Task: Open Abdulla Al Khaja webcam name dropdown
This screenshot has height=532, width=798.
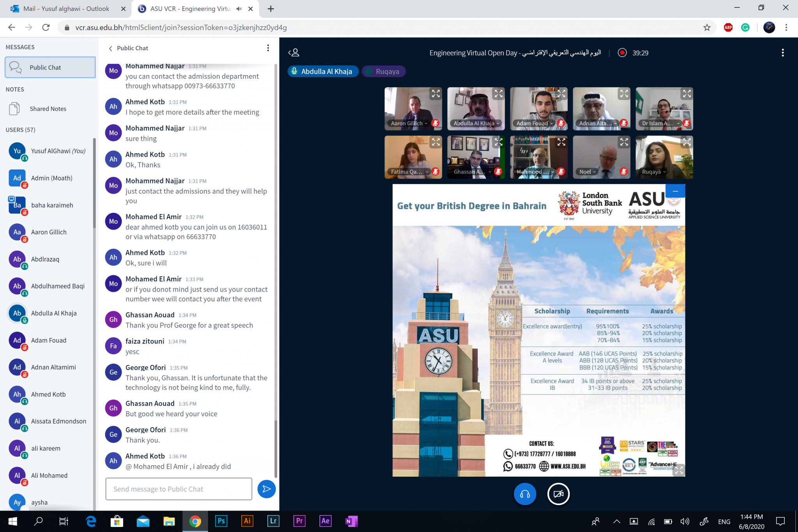Action: (476, 123)
